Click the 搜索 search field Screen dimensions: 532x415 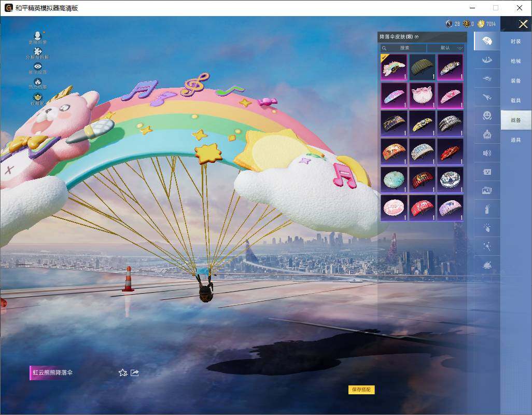[x=403, y=48]
